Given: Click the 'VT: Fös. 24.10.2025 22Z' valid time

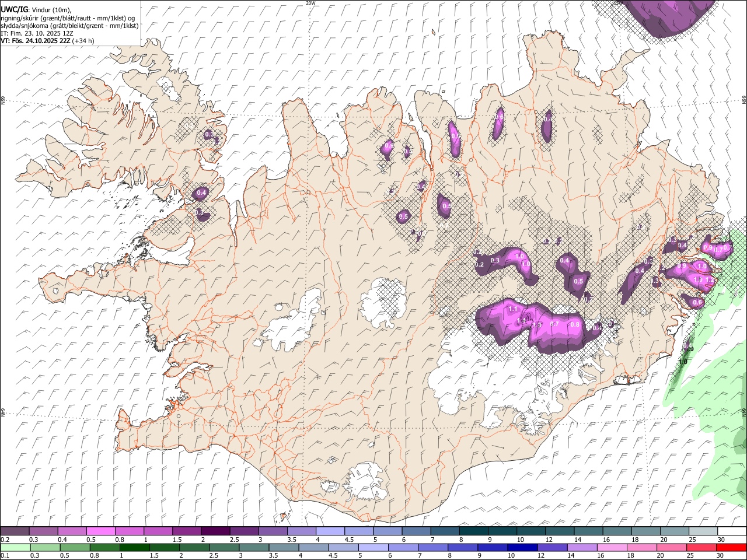Looking at the screenshot, I should pyautogui.click(x=36, y=41).
